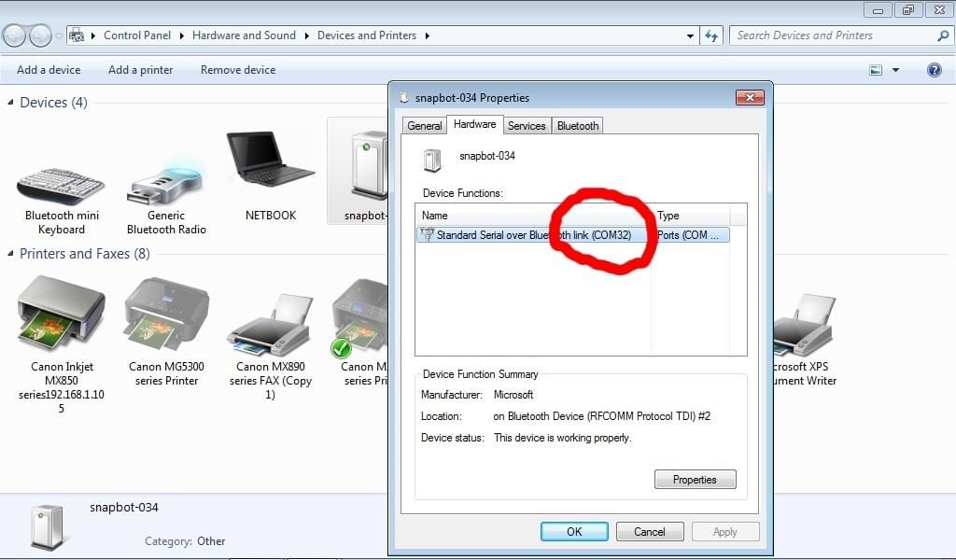Select Canon Inkjet MX850 printer icon
The height and width of the screenshot is (560, 956).
coord(61,315)
